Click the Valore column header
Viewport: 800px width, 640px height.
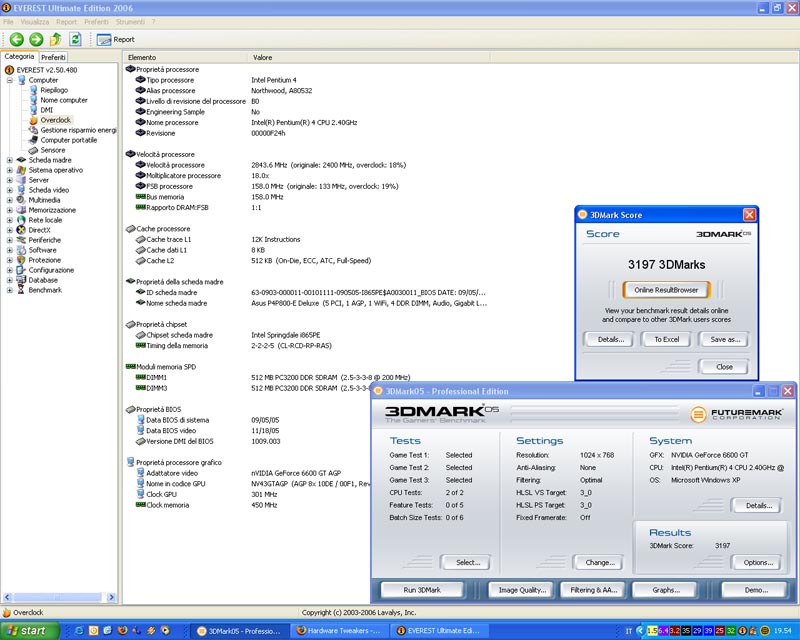(x=369, y=58)
